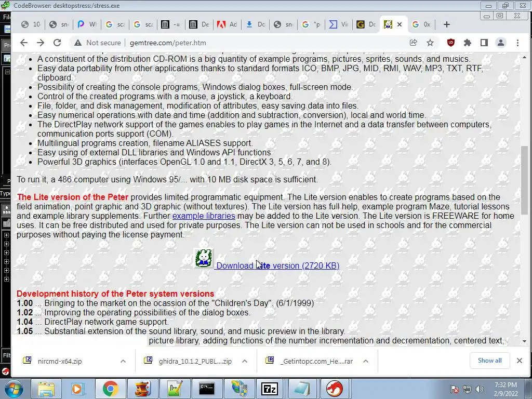Share this page via the share icon

click(x=413, y=43)
